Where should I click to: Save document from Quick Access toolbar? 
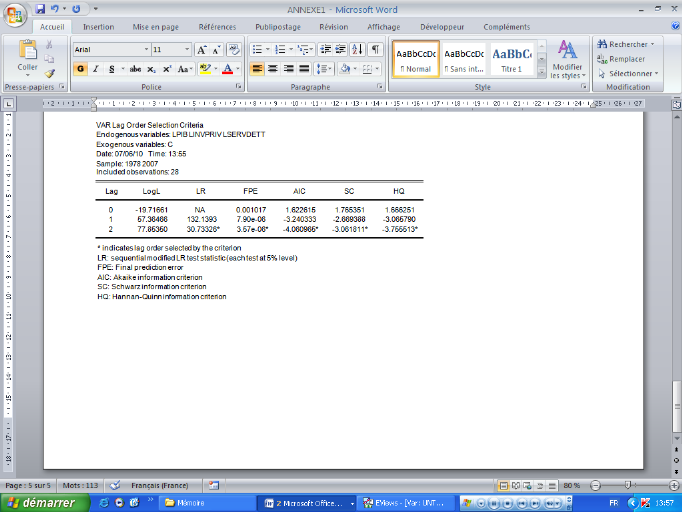click(x=40, y=9)
